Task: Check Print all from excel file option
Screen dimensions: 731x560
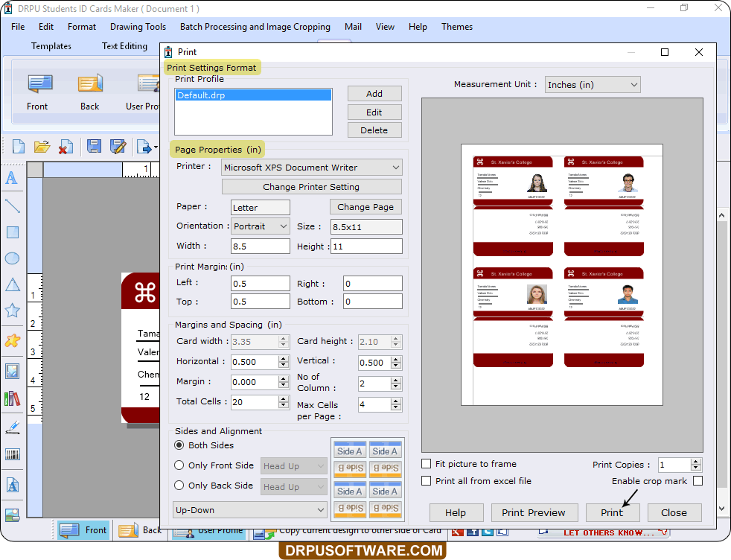Action: pos(426,480)
